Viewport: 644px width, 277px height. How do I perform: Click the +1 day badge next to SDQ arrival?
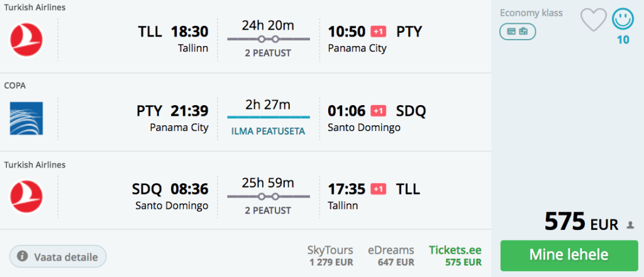[x=378, y=111]
